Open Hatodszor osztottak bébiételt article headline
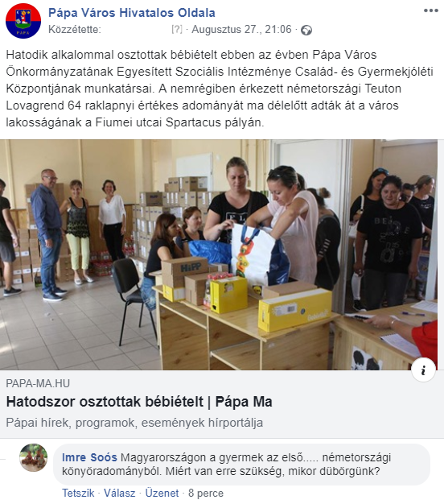Viewport: 444px width, 504px height. (139, 402)
